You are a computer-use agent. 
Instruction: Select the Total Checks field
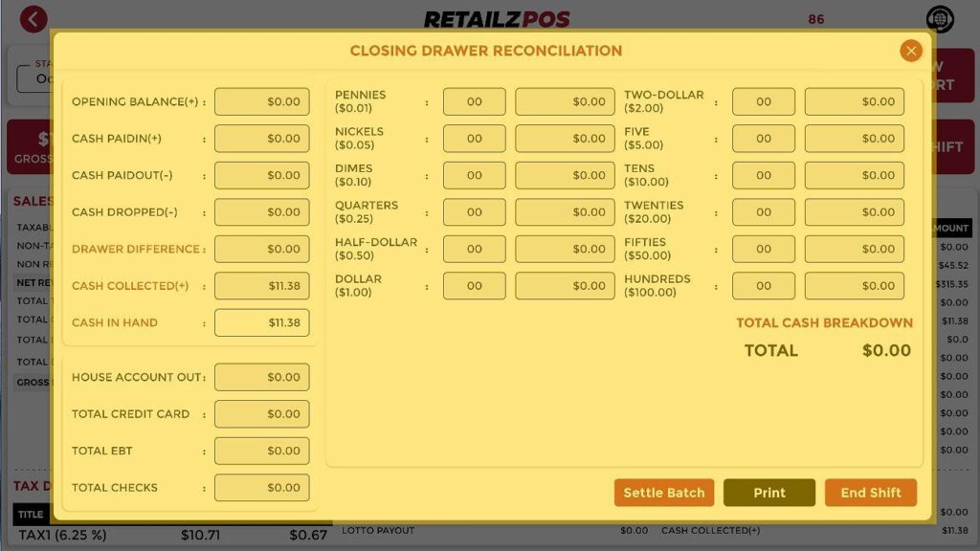261,487
